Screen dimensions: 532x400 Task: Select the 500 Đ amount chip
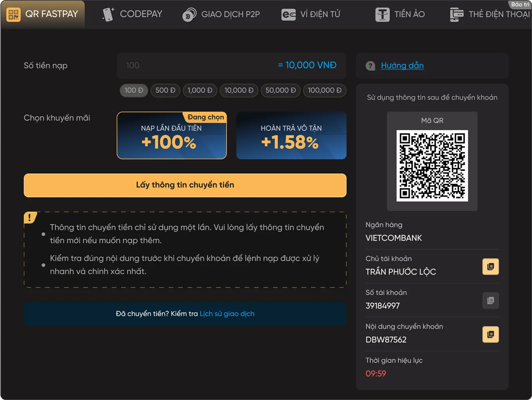pyautogui.click(x=165, y=90)
